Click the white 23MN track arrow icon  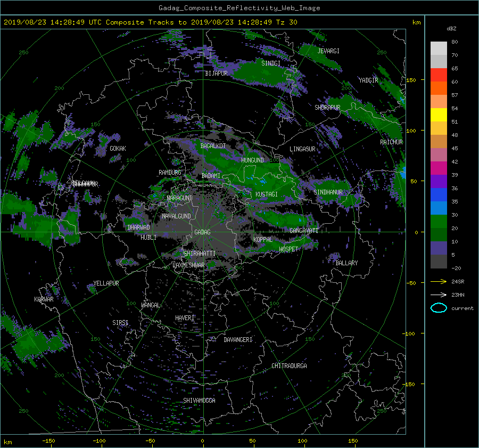pyautogui.click(x=439, y=295)
